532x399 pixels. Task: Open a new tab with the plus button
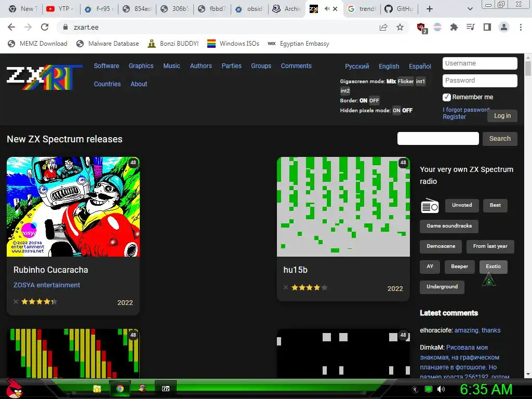[430, 9]
